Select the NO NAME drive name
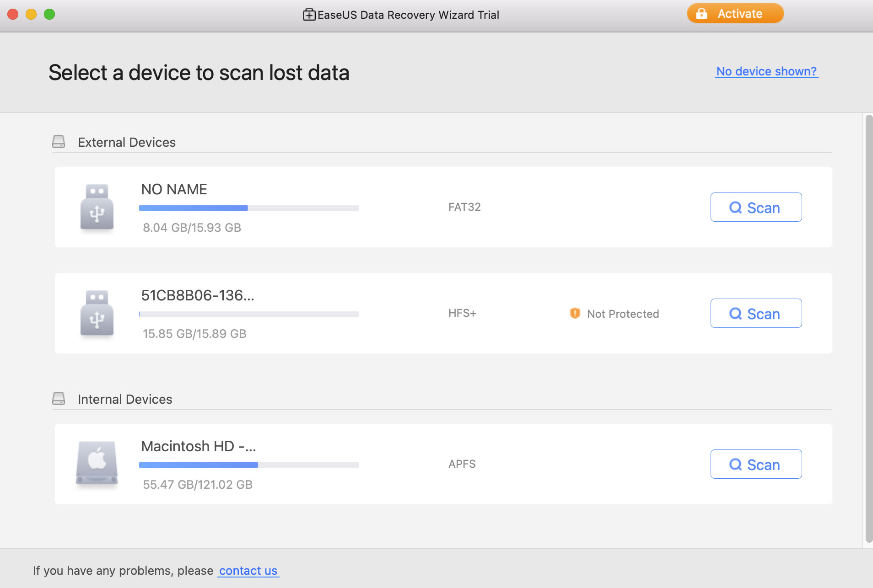 tap(174, 189)
